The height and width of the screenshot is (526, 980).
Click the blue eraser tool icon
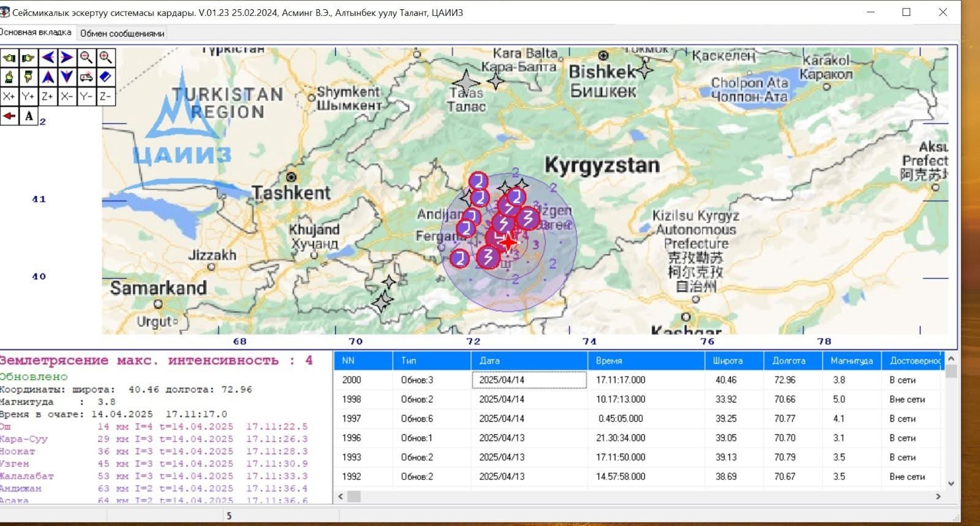click(106, 77)
